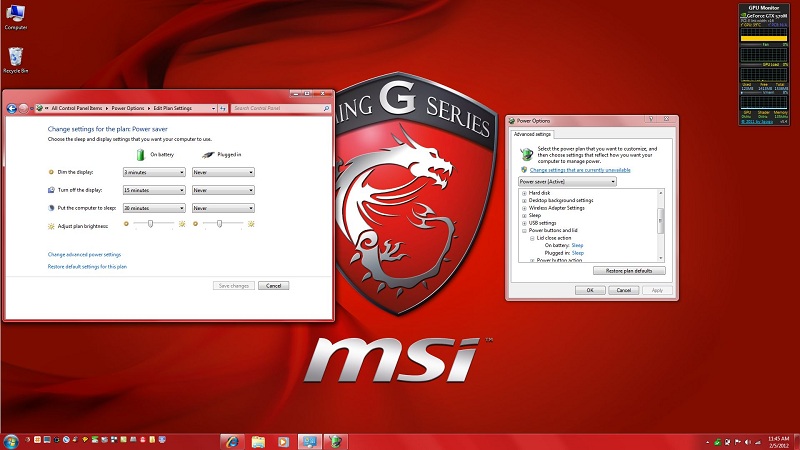Click GeForce GTX 570M in GPU Monitor gadget
Viewport: 800px width, 450px height.
click(767, 16)
